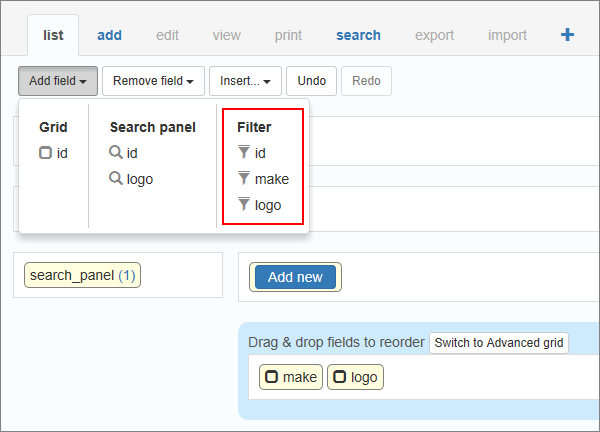
Task: Click Switch to Advanced grid
Action: (x=499, y=342)
